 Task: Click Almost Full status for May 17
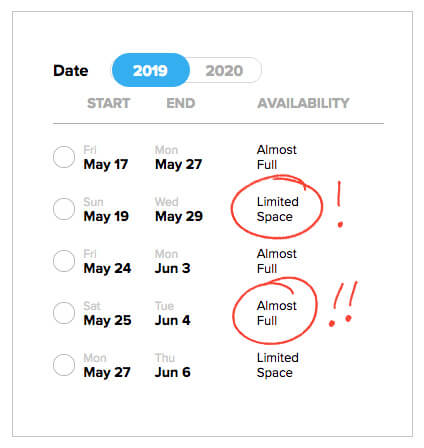[x=277, y=157]
